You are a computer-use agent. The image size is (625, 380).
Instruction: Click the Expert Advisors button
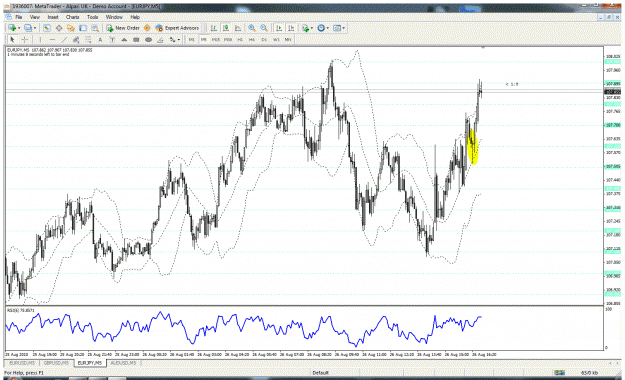(x=177, y=28)
